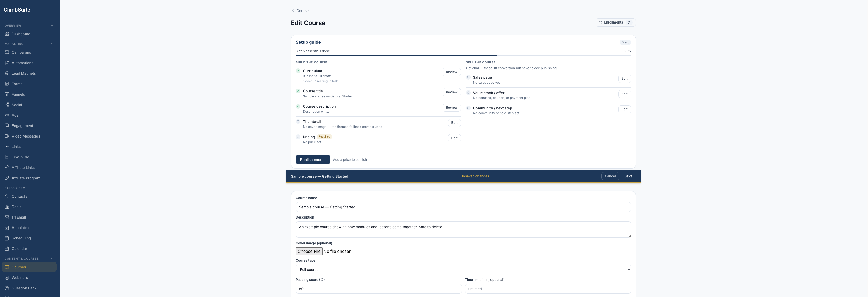Screen dimensions: 868x297
Task: Select the Webinars screen icon
Action: pyautogui.click(x=7, y=277)
